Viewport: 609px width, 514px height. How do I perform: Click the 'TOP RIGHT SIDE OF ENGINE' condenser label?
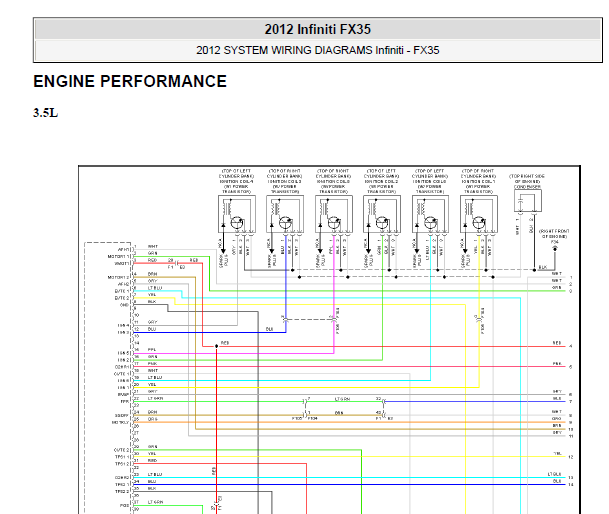pyautogui.click(x=527, y=181)
